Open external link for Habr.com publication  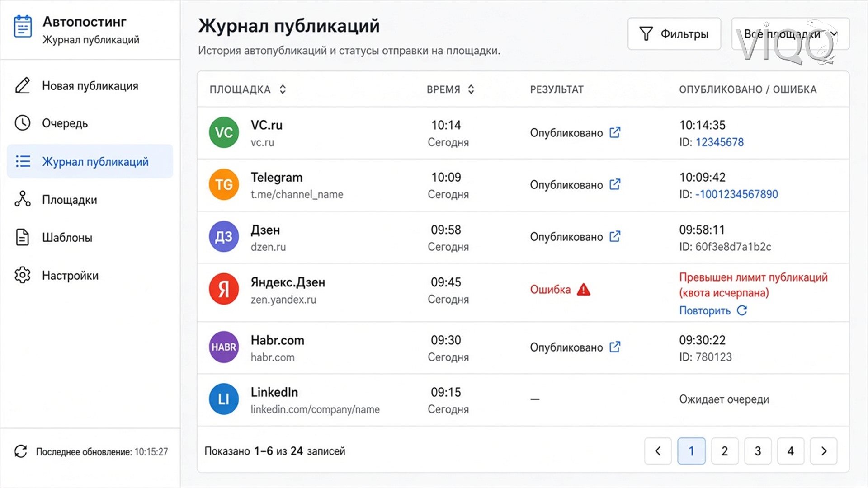tap(615, 347)
